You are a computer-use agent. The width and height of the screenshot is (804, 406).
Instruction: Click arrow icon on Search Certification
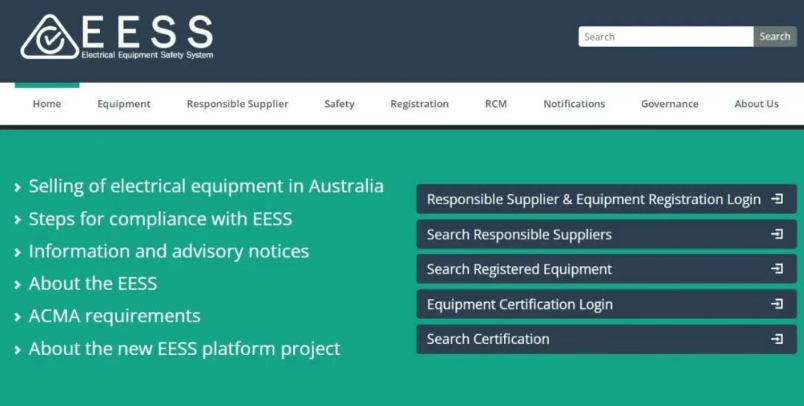(777, 339)
